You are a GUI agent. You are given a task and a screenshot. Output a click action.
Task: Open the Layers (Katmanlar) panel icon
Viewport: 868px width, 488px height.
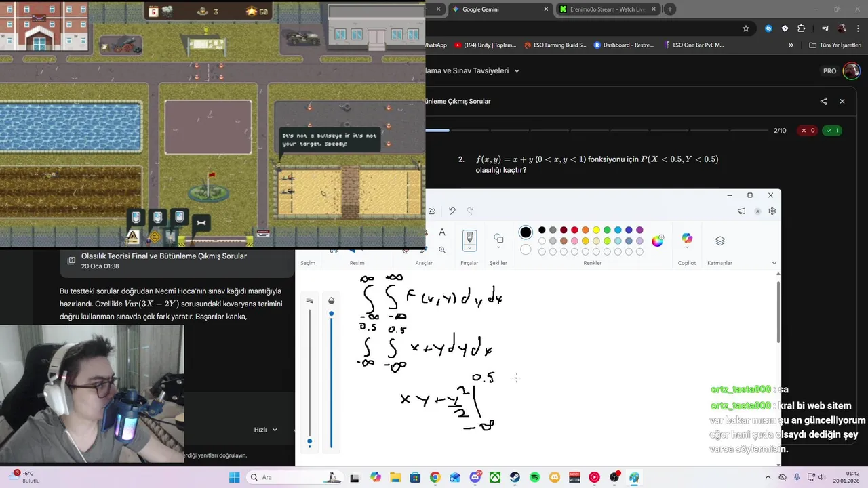point(720,241)
